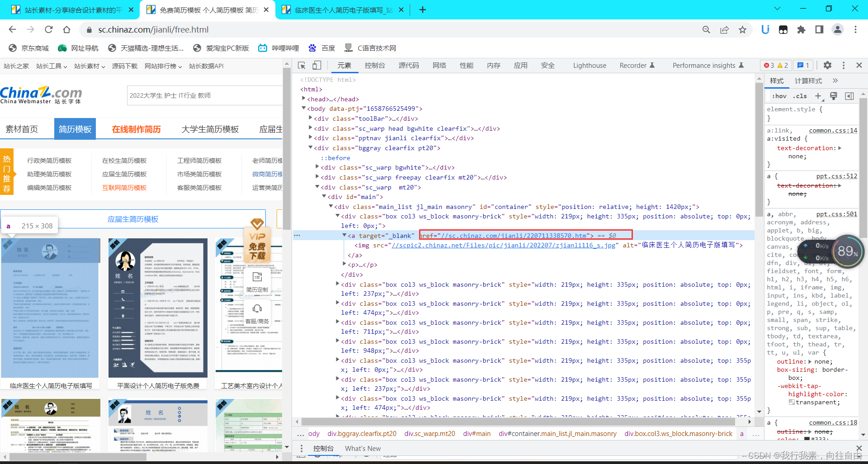Toggle the device toolbar in DevTools
The width and height of the screenshot is (868, 464).
317,66
